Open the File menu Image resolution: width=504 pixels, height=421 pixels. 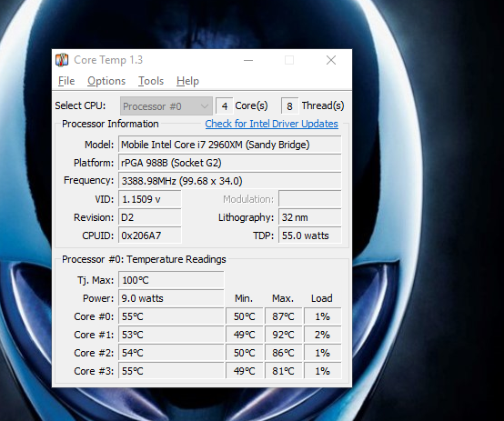(x=66, y=81)
